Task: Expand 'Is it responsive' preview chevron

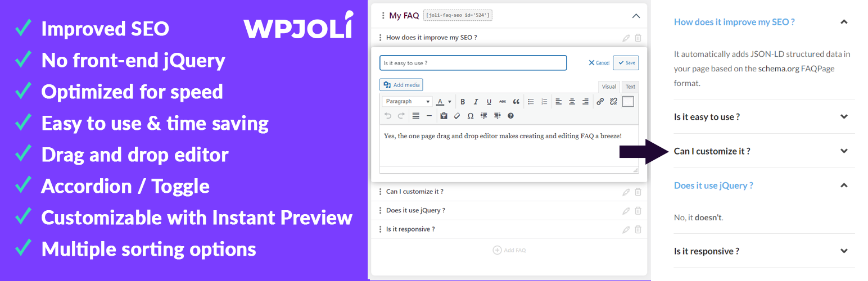Action: click(x=843, y=251)
